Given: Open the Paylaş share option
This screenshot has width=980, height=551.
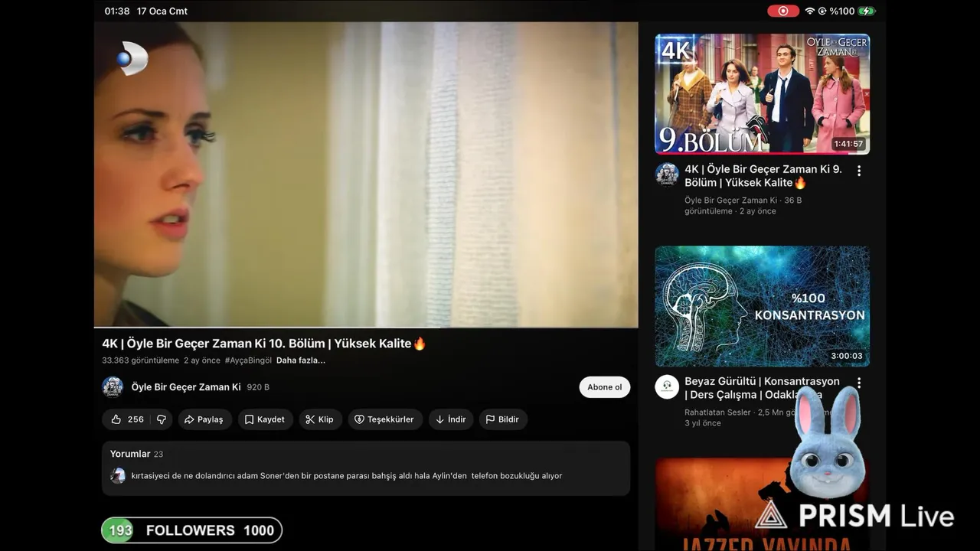Looking at the screenshot, I should [204, 419].
